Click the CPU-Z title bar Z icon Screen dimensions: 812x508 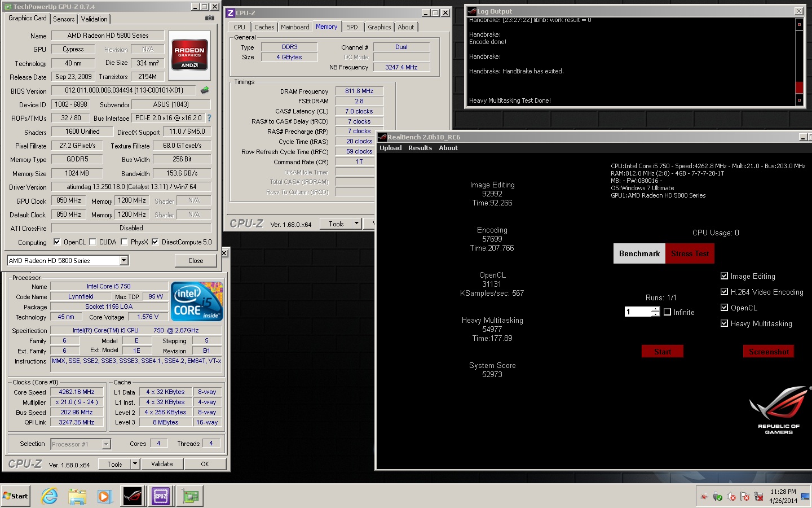[230, 12]
